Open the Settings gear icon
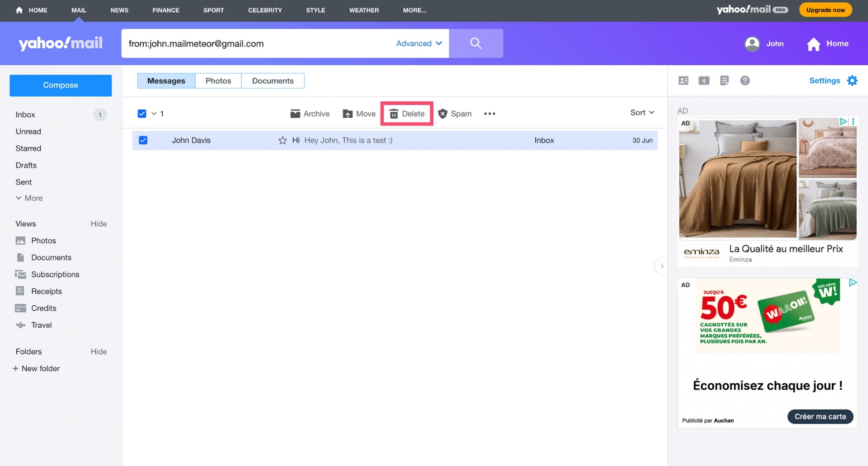868x466 pixels. (x=852, y=80)
